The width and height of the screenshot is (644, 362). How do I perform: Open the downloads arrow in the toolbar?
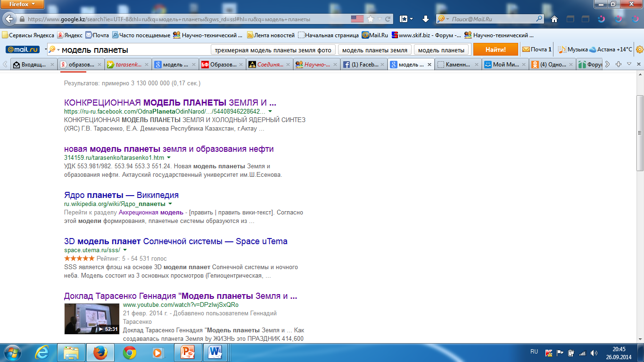click(x=425, y=19)
